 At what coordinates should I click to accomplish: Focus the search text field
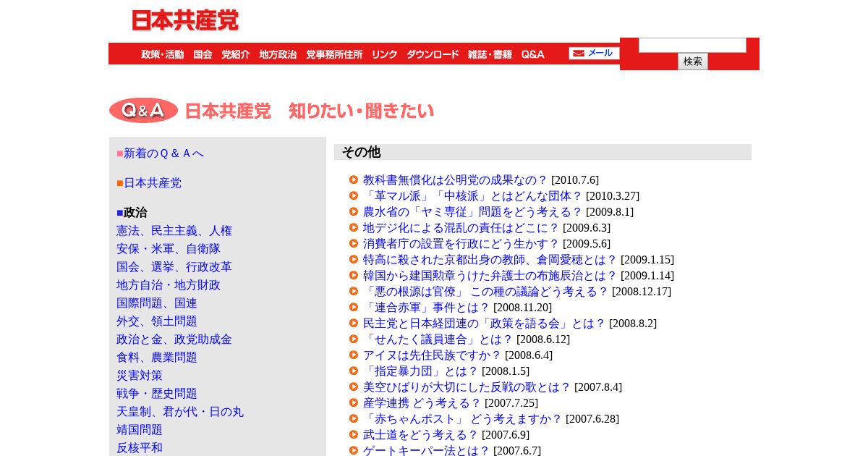pos(692,45)
